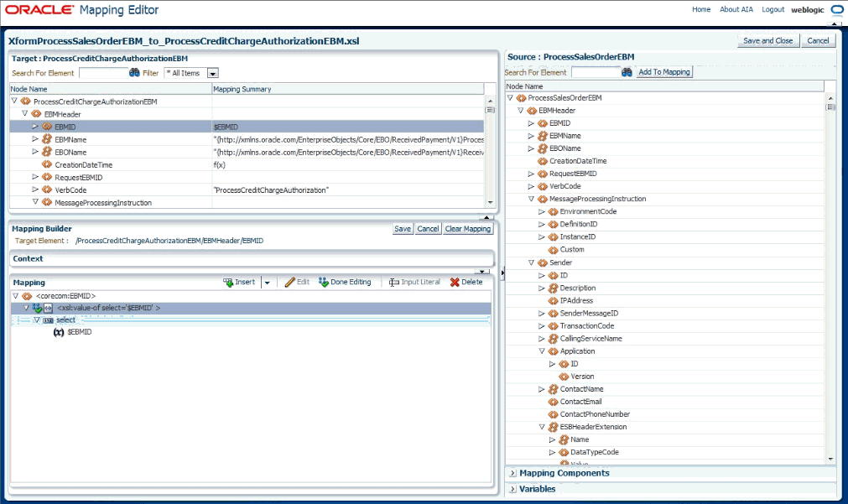Click the Mapping Summary column header
The height and width of the screenshot is (504, 848).
(347, 89)
